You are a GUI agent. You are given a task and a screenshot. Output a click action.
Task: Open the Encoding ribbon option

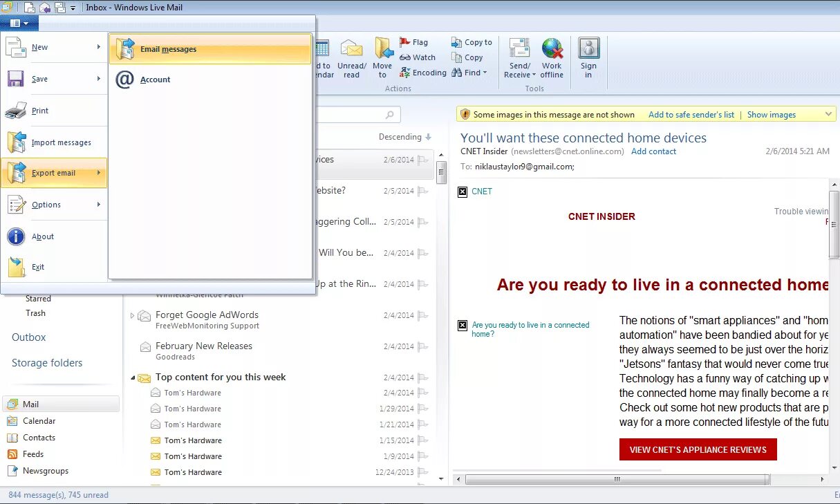point(423,73)
